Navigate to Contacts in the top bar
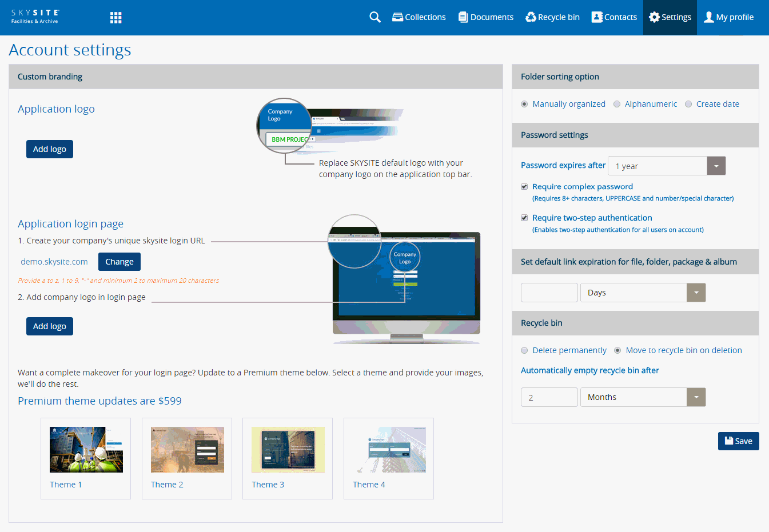The height and width of the screenshot is (532, 769). (614, 17)
